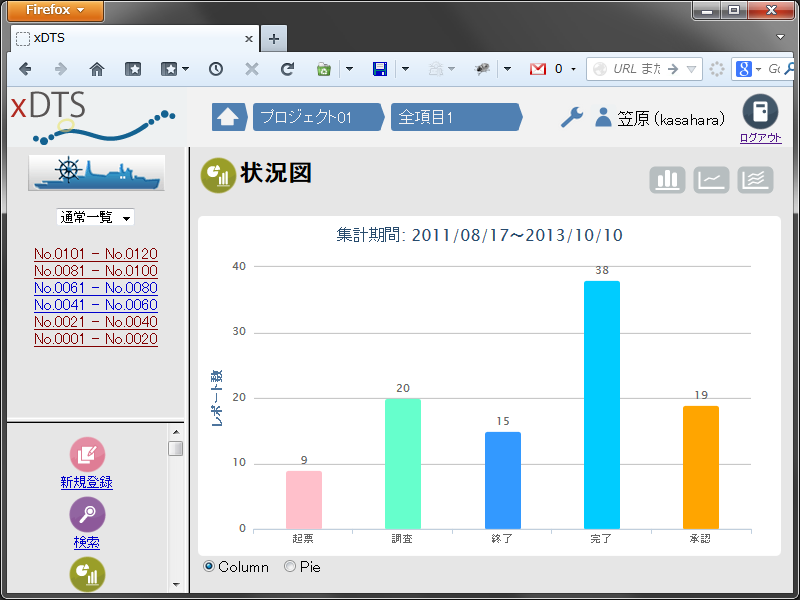
Task: Click the sidebar scrollbar down arrow
Action: point(176,585)
